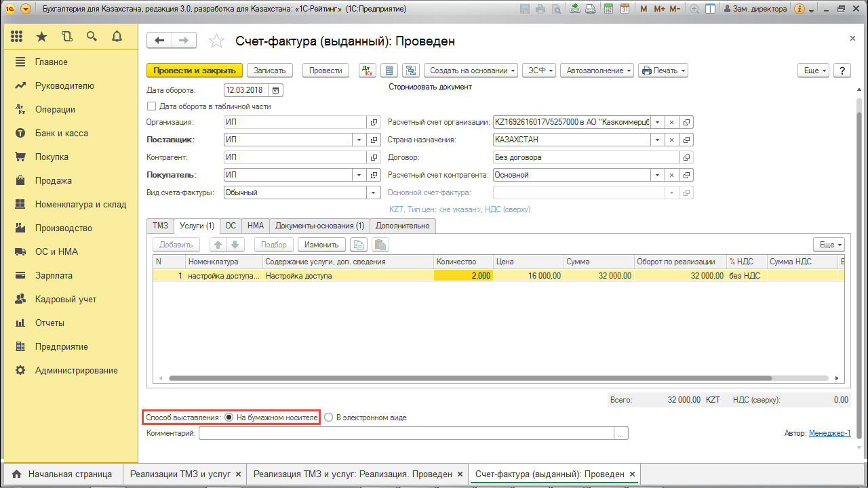Select В электронном виде radio option
This screenshot has height=488, width=868.
329,418
